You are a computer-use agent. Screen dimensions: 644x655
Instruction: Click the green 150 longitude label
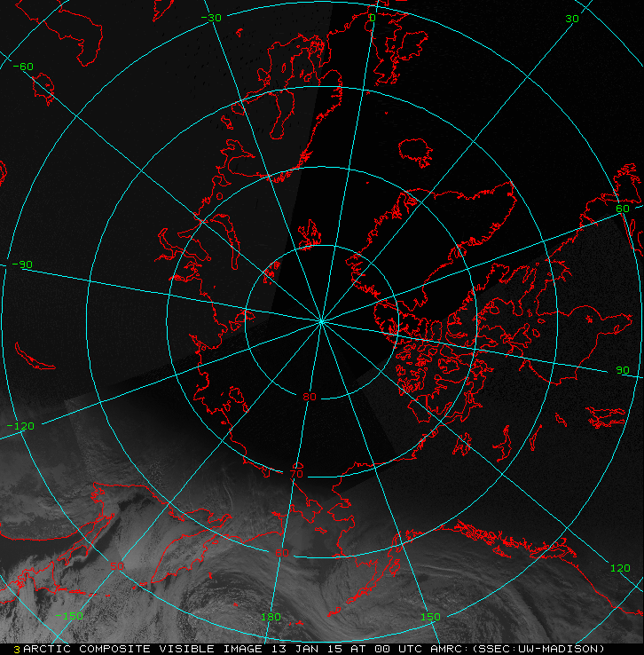(430, 617)
